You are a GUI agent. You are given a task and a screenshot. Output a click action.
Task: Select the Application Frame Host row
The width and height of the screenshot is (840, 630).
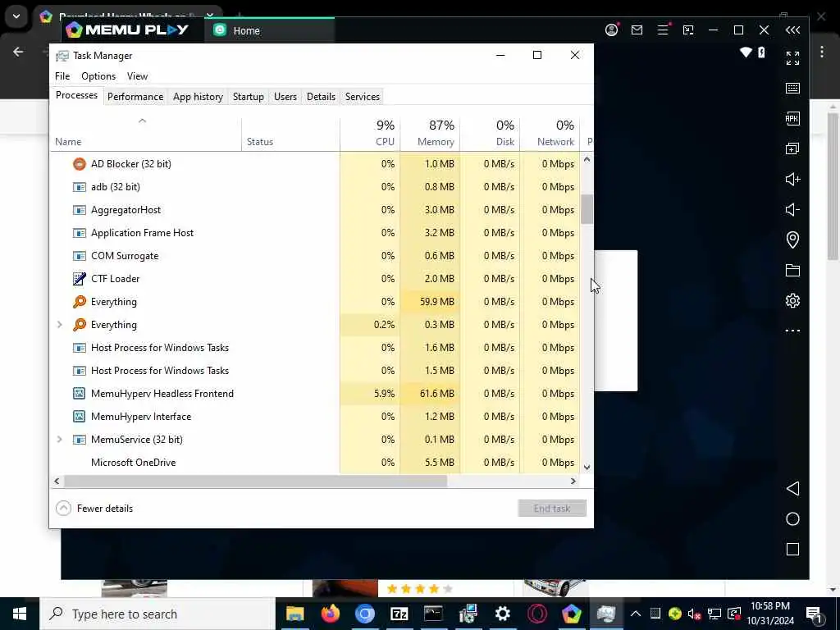[316, 233]
